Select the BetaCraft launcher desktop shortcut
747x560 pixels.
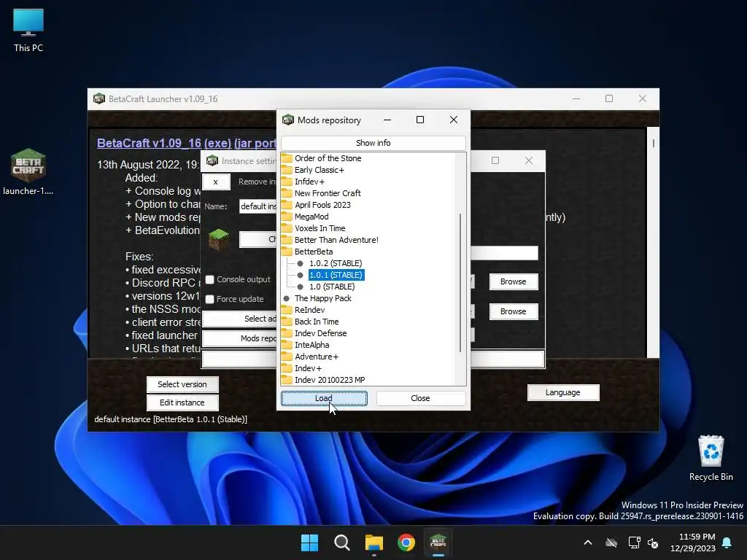point(28,171)
